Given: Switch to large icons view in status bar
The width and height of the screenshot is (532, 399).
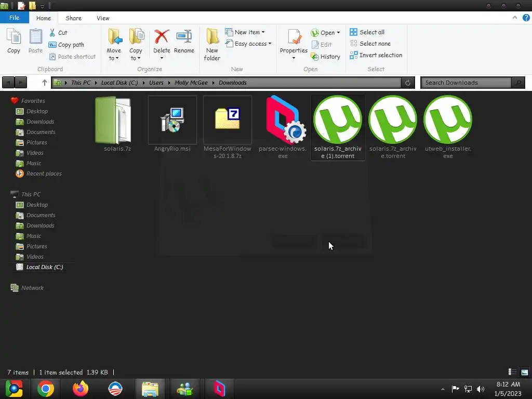Looking at the screenshot, I should point(525,372).
